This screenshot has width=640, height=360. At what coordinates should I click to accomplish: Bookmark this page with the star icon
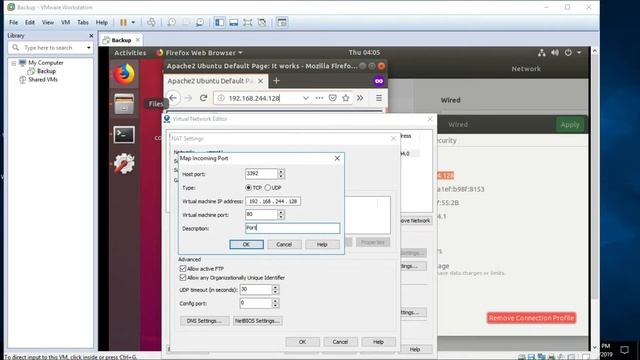pyautogui.click(x=346, y=98)
